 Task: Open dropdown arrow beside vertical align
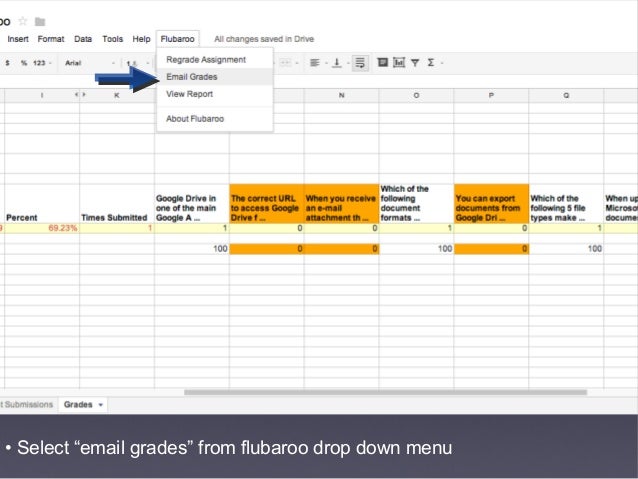(x=348, y=63)
